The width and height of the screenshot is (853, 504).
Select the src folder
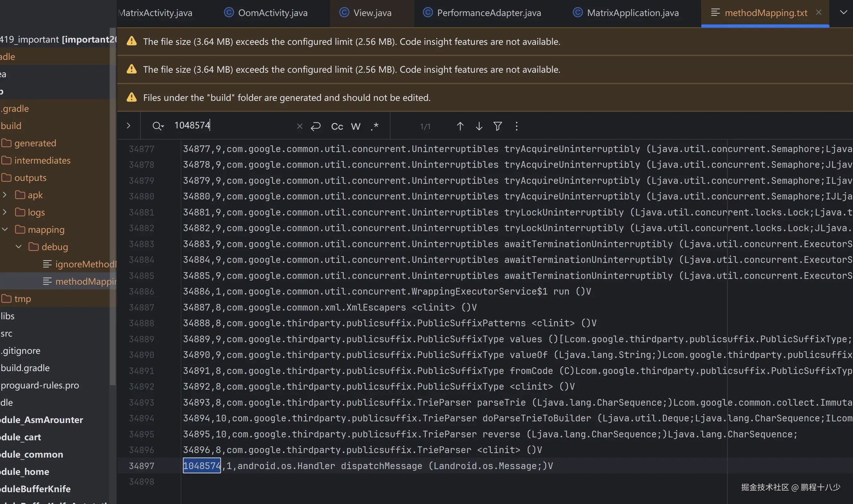click(6, 333)
